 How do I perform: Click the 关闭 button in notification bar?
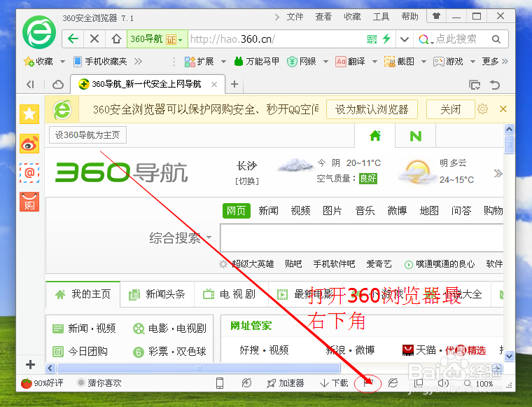tap(450, 109)
